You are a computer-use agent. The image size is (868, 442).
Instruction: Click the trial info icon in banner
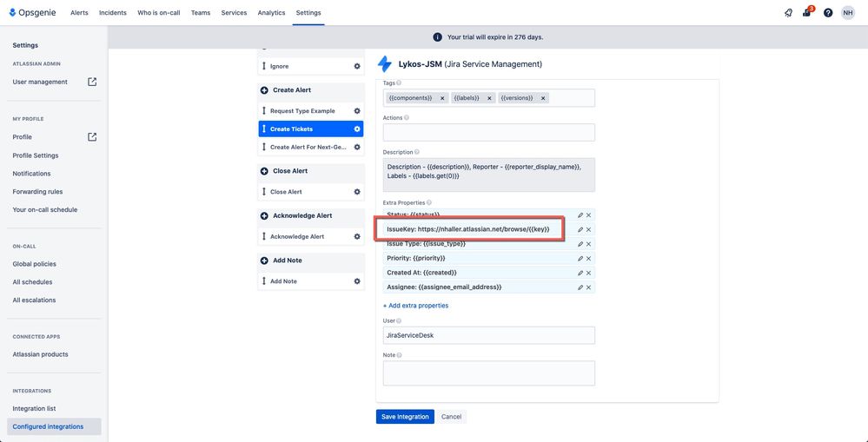(x=437, y=37)
